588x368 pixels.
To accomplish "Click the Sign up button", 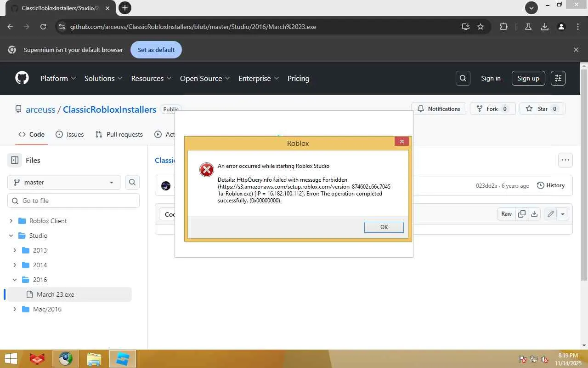I will 528,78.
